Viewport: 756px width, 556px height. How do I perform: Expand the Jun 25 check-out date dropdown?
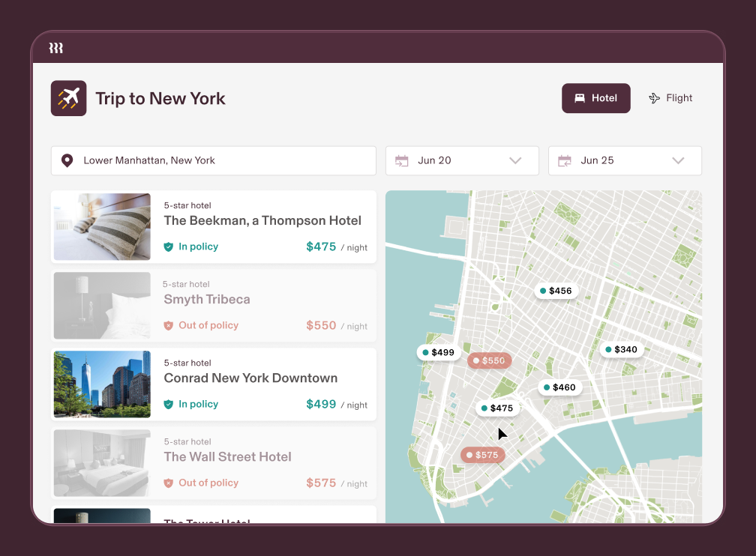pyautogui.click(x=678, y=160)
